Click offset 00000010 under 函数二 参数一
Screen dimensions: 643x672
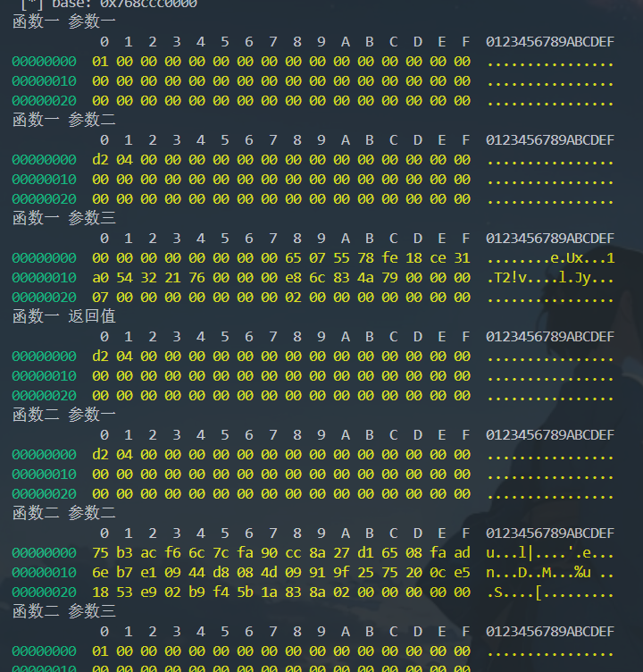[44, 475]
